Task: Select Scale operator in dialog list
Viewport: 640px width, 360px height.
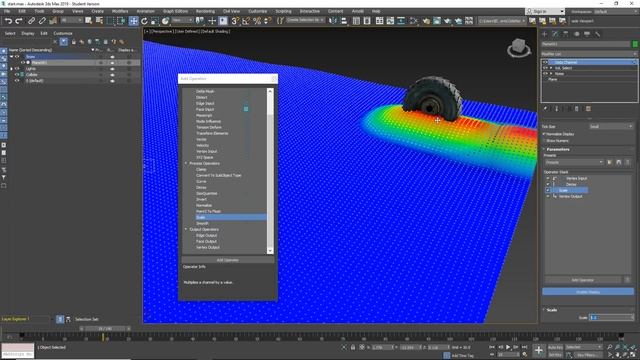Action: 231,218
